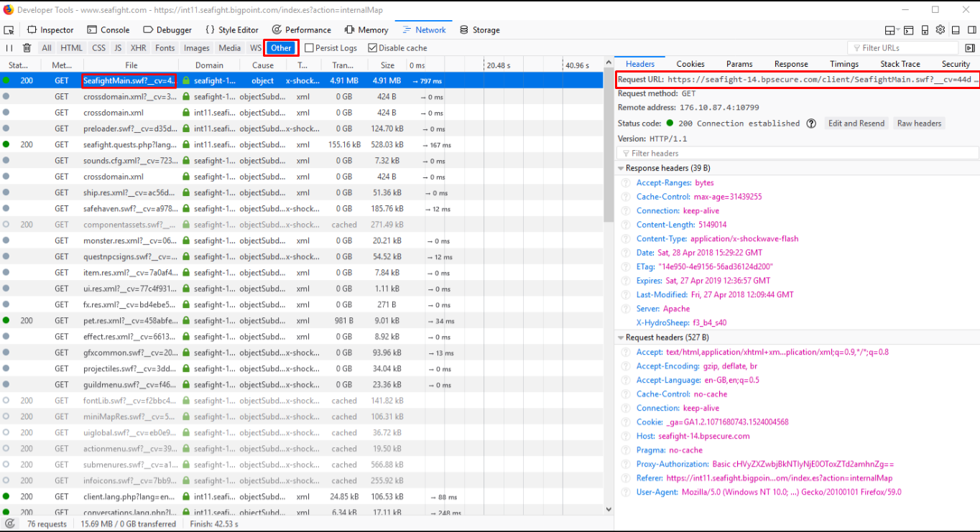980x532 pixels.
Task: Uncheck the Disable cache checkbox
Action: tap(372, 48)
